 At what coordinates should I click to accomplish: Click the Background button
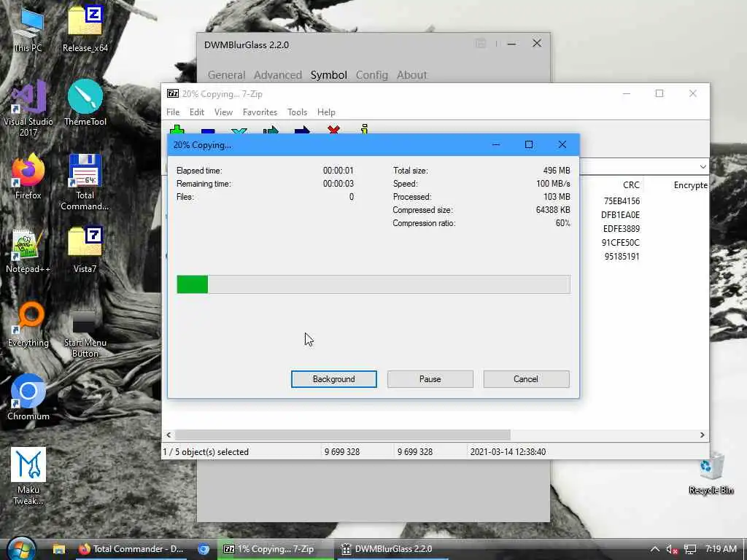click(x=334, y=379)
